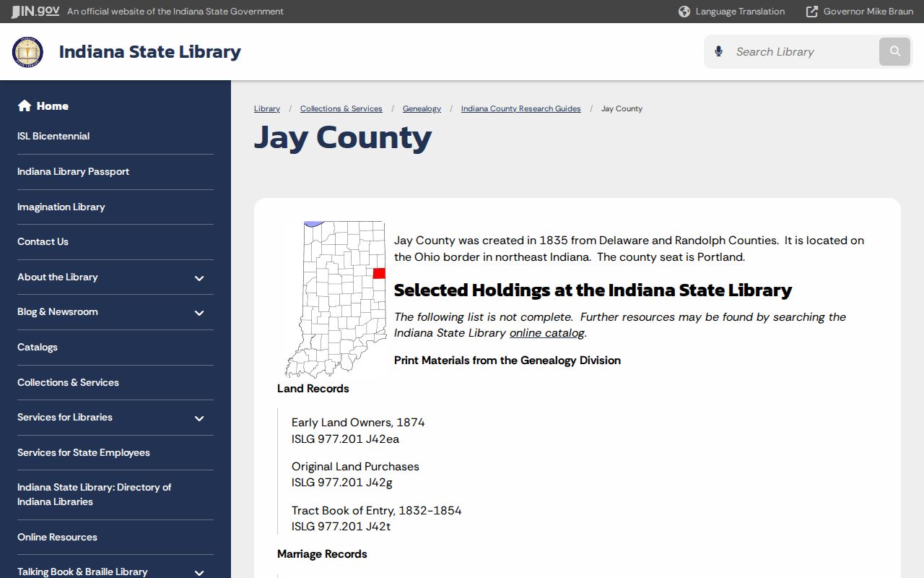The width and height of the screenshot is (924, 578).
Task: Click the Library breadcrumb link
Action: (x=267, y=108)
